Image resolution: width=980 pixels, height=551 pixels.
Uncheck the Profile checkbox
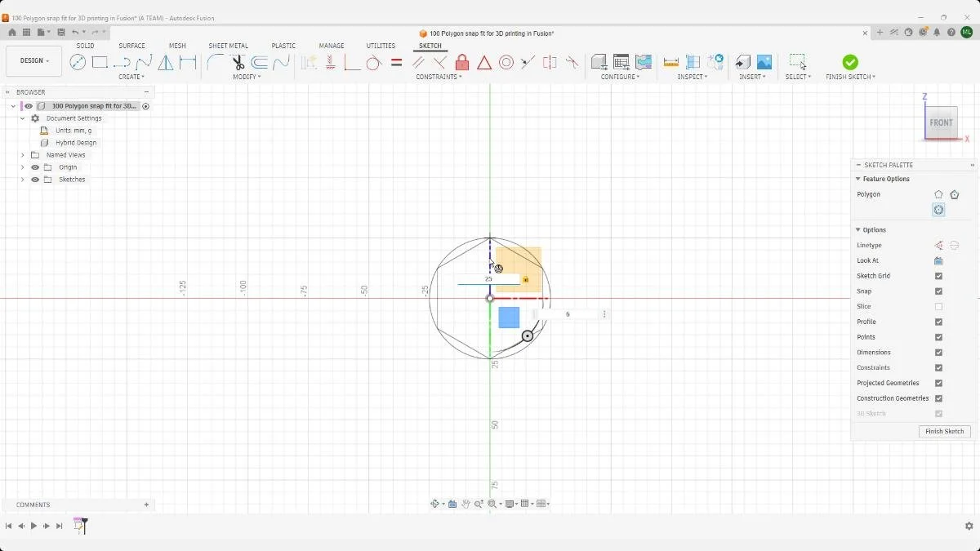[938, 322]
